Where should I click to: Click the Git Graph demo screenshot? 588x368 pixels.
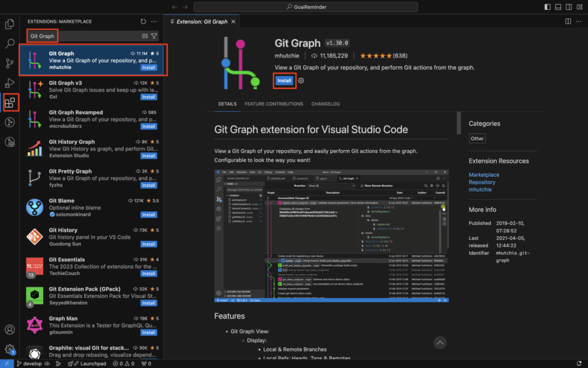click(x=331, y=236)
